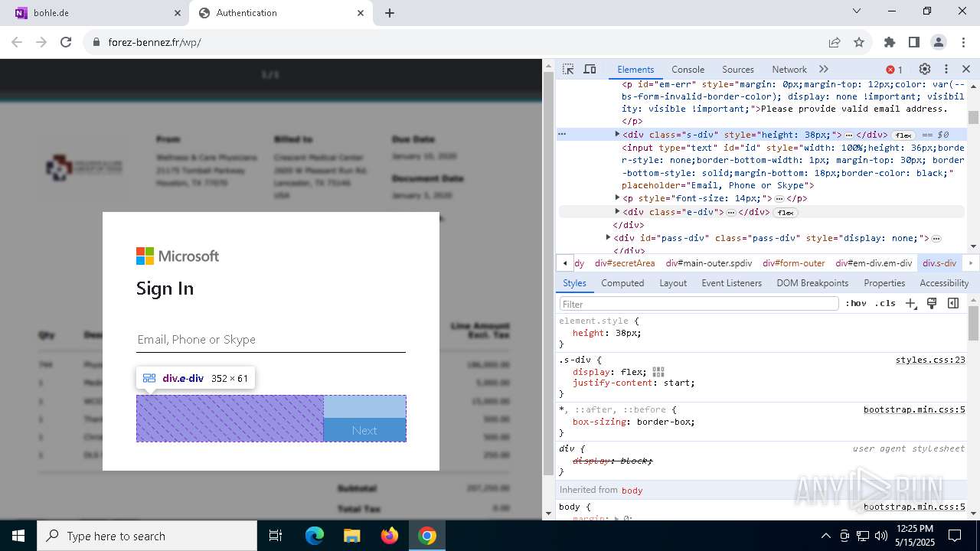The width and height of the screenshot is (980, 551).
Task: Toggle rendering emulations paintbrush icon
Action: pyautogui.click(x=932, y=303)
